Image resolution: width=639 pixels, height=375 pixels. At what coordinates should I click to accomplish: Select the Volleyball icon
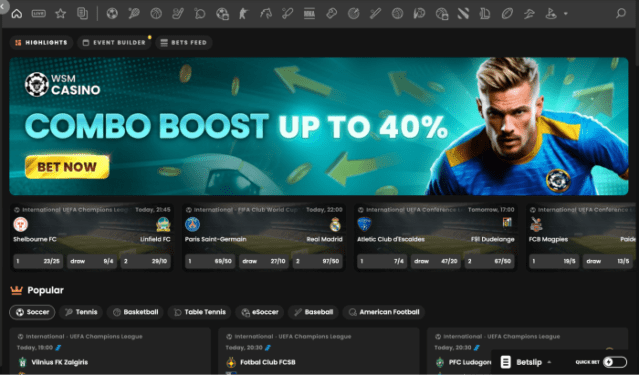click(397, 13)
